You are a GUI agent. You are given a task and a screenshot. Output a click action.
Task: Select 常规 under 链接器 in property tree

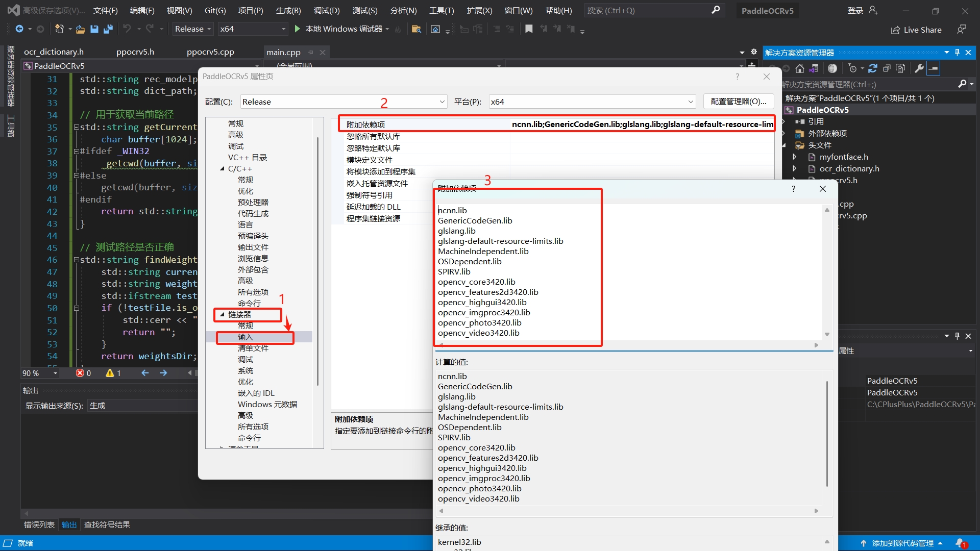(x=245, y=326)
